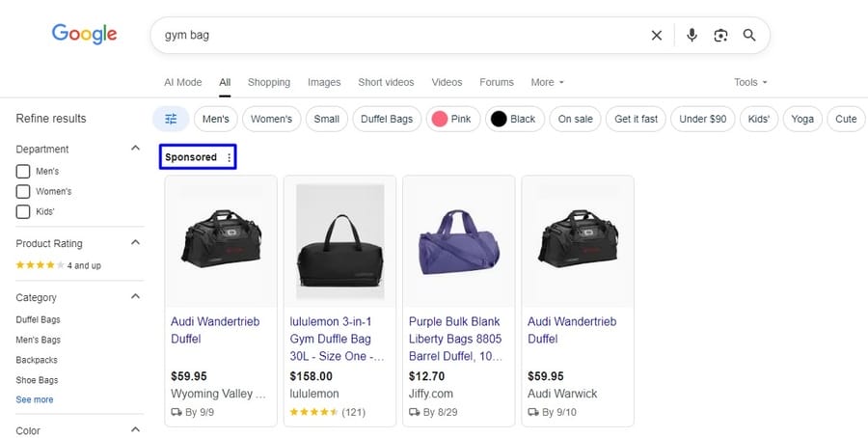The height and width of the screenshot is (438, 868).
Task: Open the More dropdown
Action: [x=547, y=83]
